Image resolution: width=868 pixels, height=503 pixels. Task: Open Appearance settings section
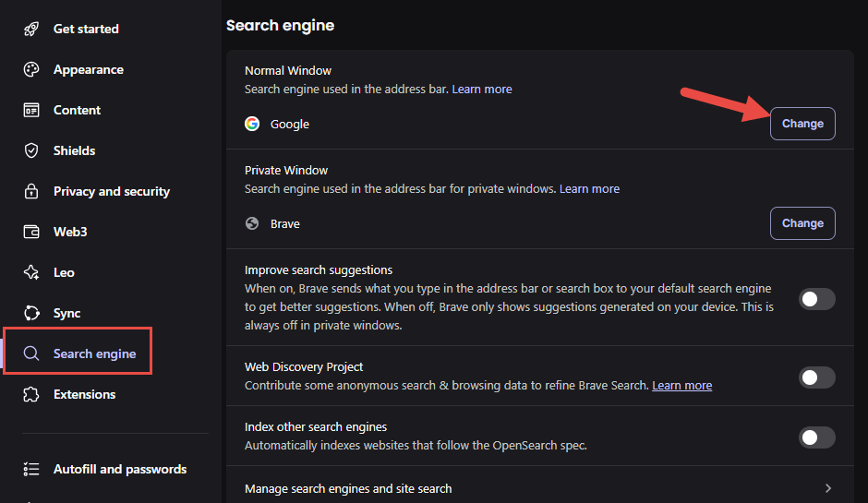[89, 69]
